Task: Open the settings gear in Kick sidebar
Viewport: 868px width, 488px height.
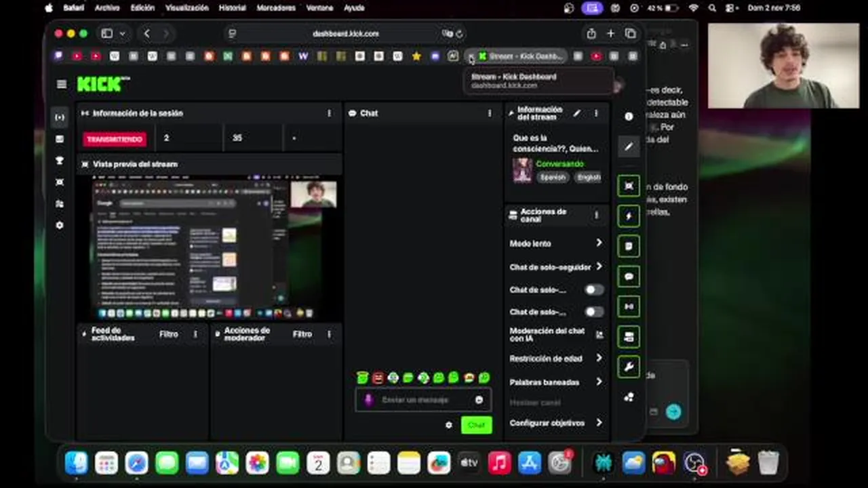Action: pyautogui.click(x=60, y=225)
